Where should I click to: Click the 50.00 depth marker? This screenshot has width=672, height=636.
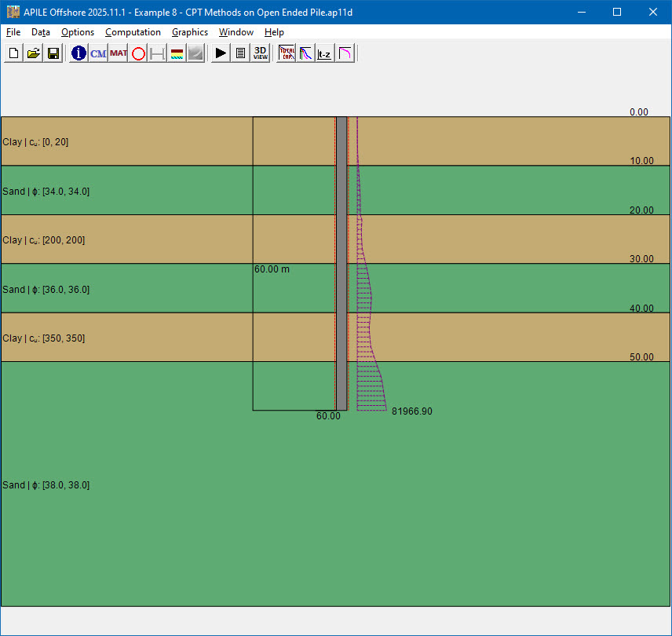[641, 357]
